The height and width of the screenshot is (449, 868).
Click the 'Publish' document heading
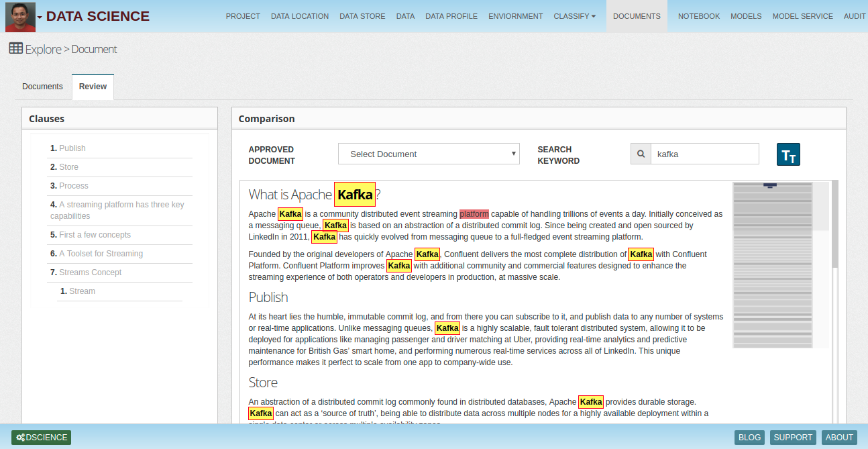(x=268, y=297)
